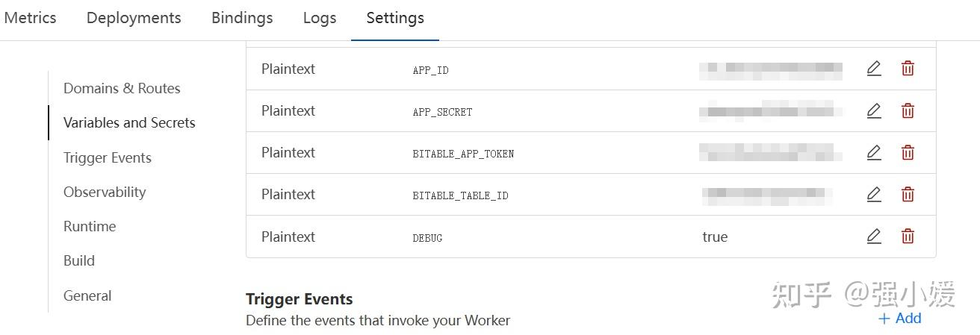Open the Deployments tab
The image size is (980, 335).
[134, 18]
